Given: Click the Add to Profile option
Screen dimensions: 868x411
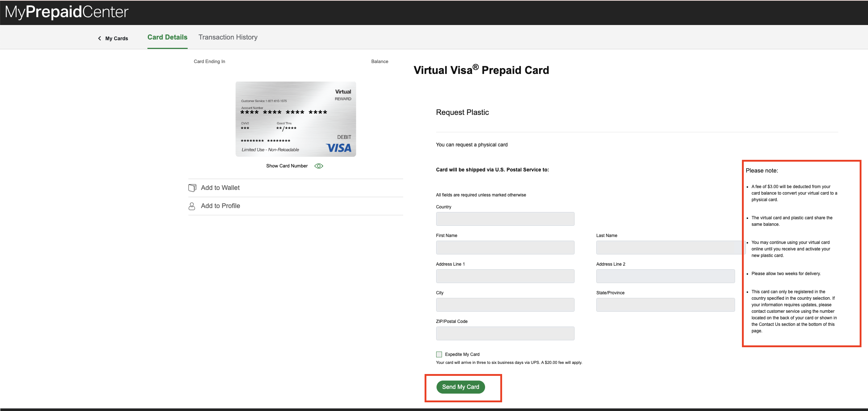Looking at the screenshot, I should 220,206.
